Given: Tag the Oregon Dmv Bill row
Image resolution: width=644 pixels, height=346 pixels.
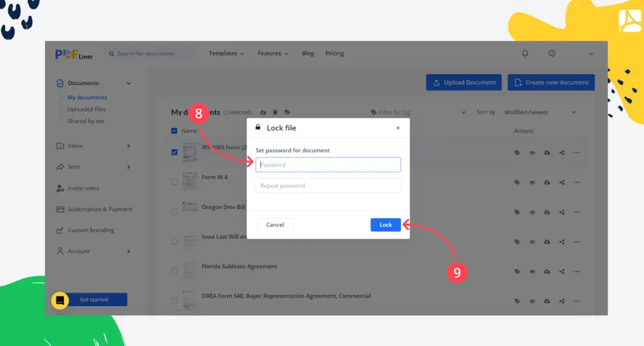Looking at the screenshot, I should click(517, 212).
